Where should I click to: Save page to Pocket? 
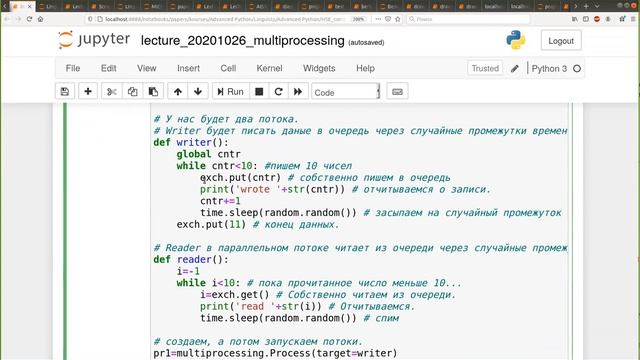pyautogui.click(x=388, y=19)
